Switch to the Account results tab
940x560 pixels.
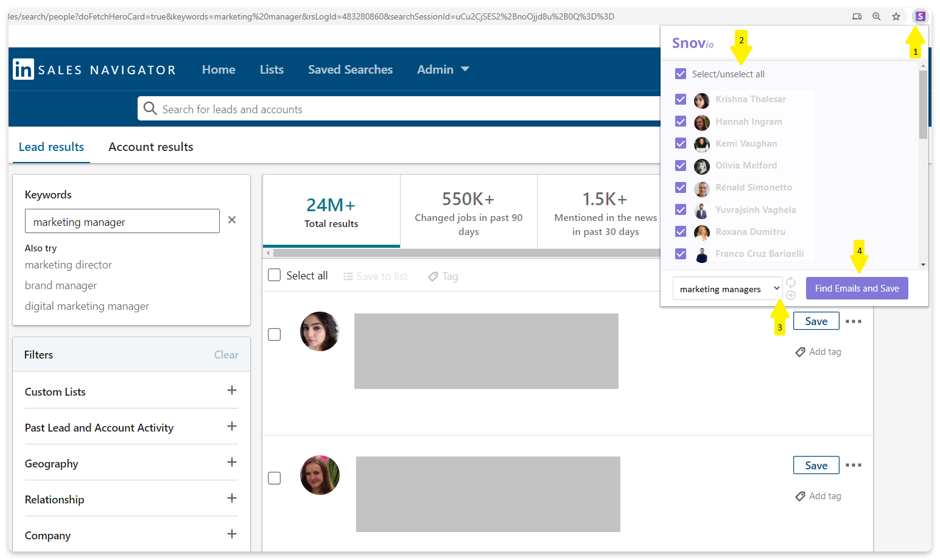pos(150,147)
